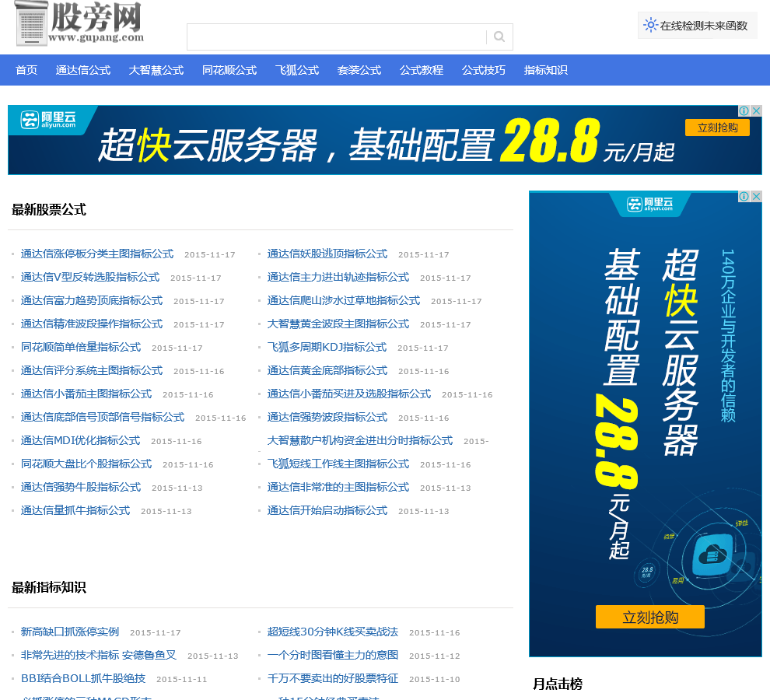Open 大智慧散户机构资金进出分时指标公式 link
The height and width of the screenshot is (700, 770).
click(x=360, y=441)
